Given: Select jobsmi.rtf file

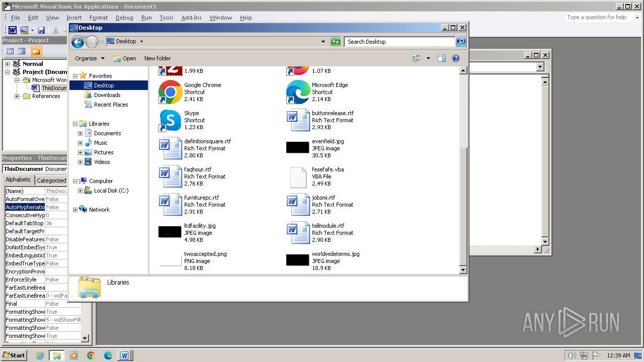Looking at the screenshot, I should coord(320,205).
